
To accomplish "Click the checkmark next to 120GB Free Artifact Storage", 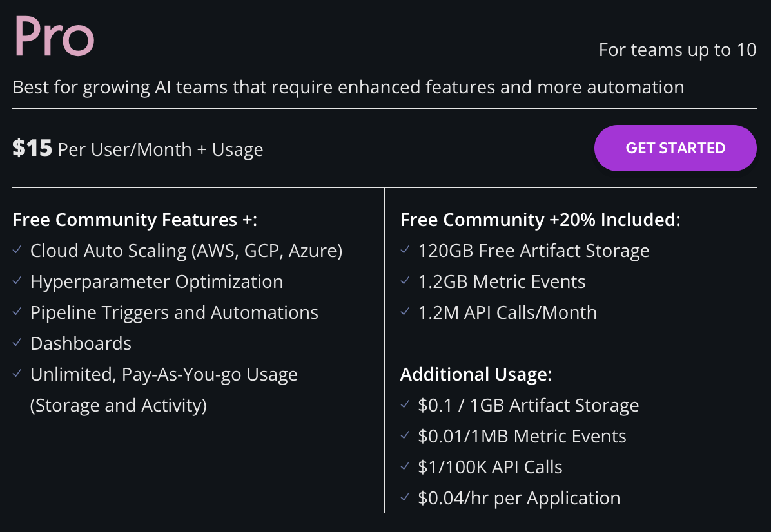I will tap(405, 251).
